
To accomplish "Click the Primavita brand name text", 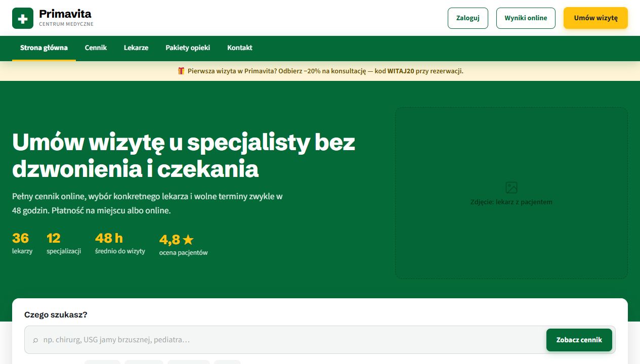I will point(65,14).
